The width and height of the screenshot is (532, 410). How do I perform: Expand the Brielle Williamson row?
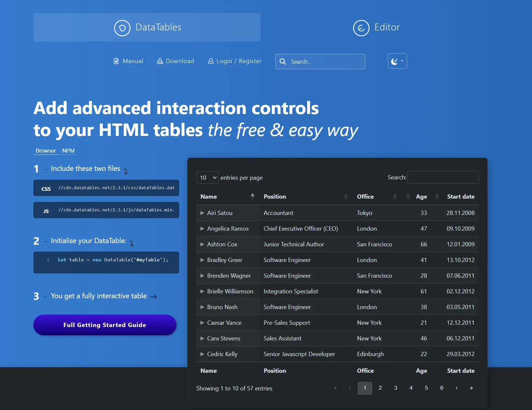(x=202, y=291)
